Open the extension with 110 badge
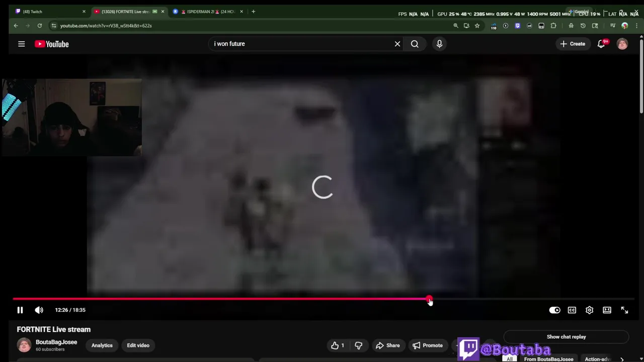Image resolution: width=644 pixels, height=362 pixels. 494,26
